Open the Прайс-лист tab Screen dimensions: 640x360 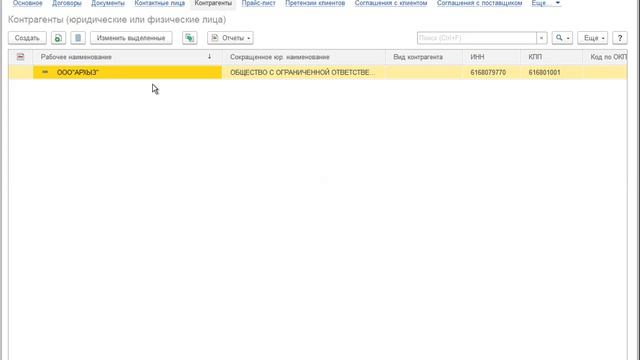[x=258, y=3]
